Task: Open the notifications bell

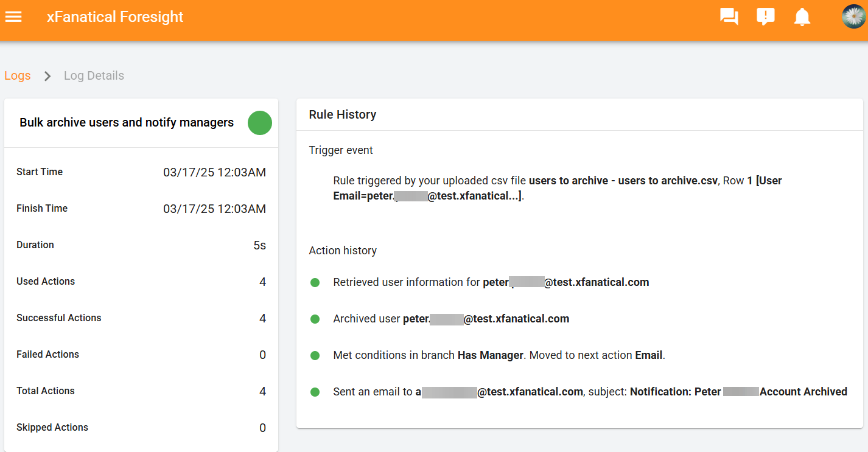Action: coord(802,17)
